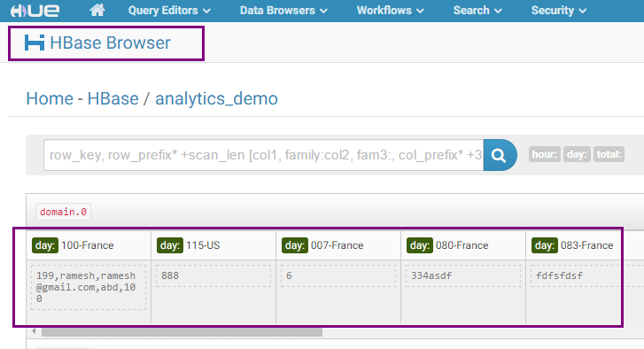Click the horizontal scrollbar thumb
This screenshot has width=644, height=349.
182,331
